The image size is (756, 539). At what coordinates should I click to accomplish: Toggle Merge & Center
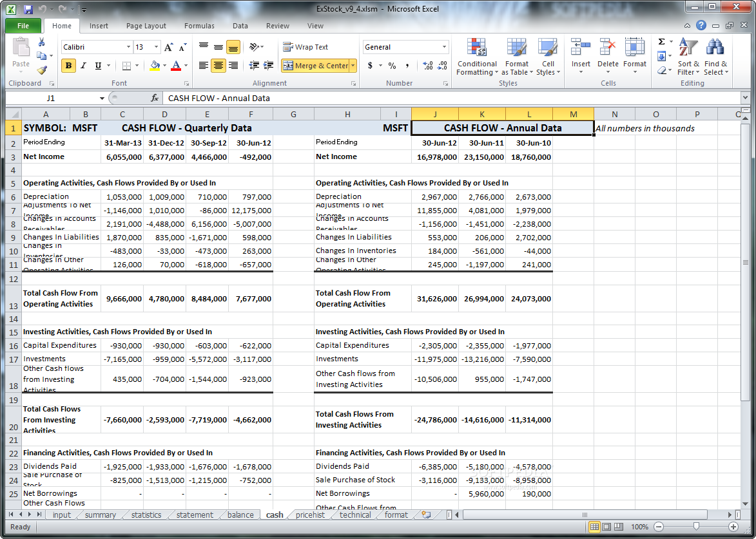pos(315,66)
